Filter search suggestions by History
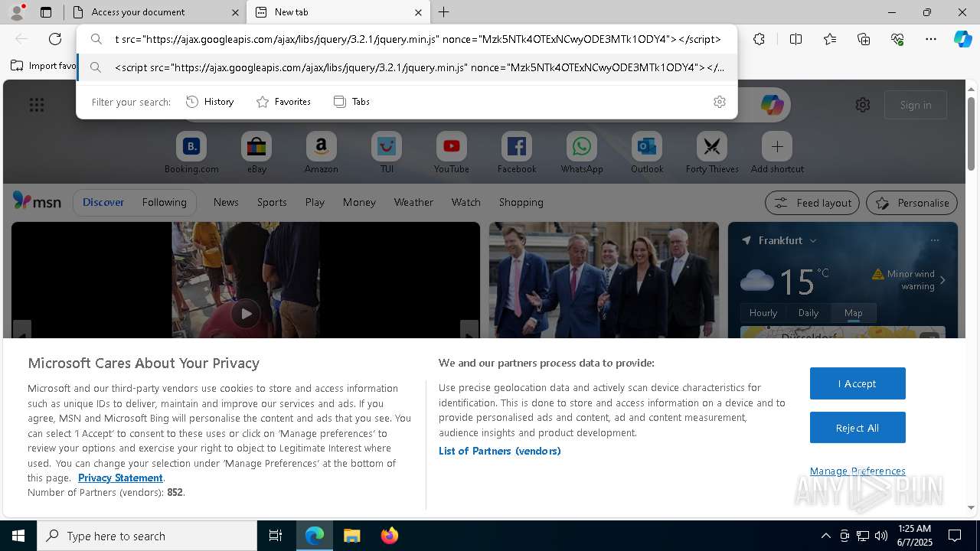 tap(210, 102)
